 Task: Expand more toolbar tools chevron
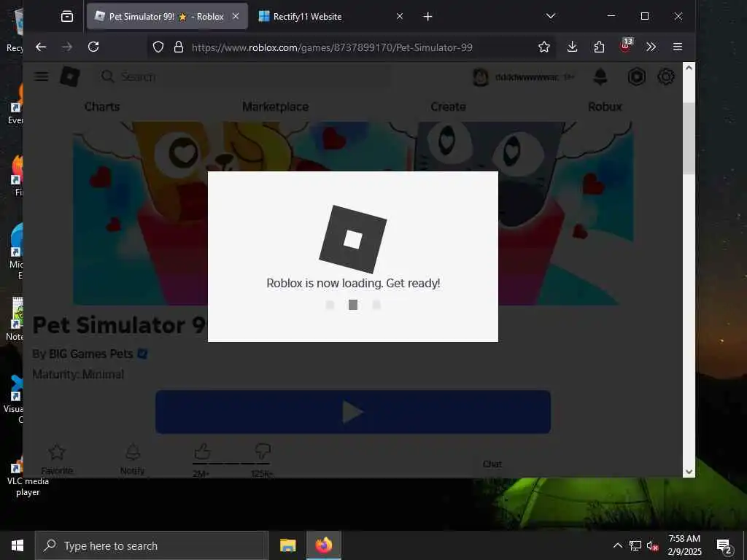click(651, 47)
